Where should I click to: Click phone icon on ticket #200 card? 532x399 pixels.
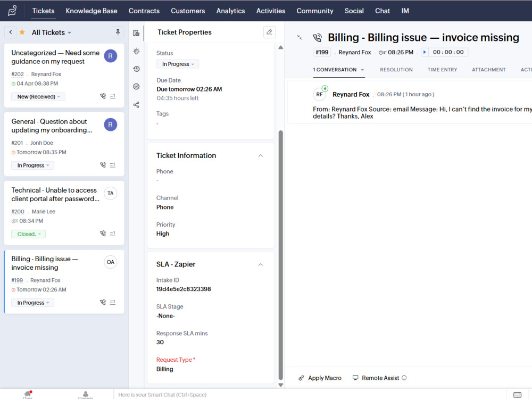coord(103,234)
